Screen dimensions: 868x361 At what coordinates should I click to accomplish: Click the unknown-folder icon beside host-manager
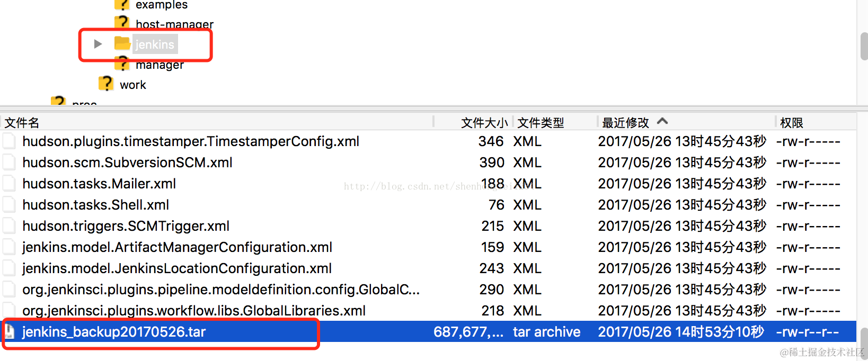(122, 22)
